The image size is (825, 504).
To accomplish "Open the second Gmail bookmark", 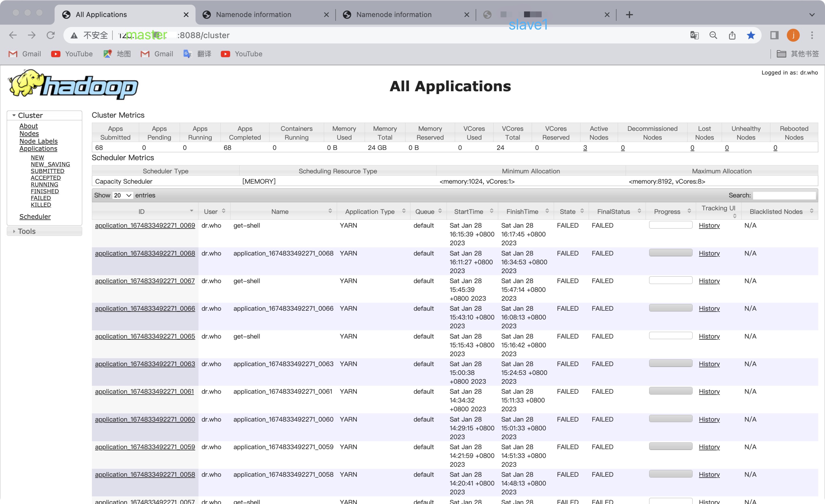I will pos(157,54).
